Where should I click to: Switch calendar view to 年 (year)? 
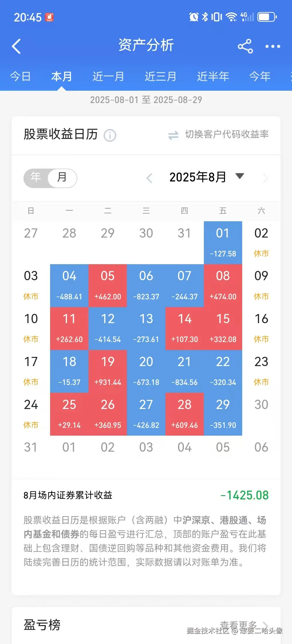pos(36,177)
